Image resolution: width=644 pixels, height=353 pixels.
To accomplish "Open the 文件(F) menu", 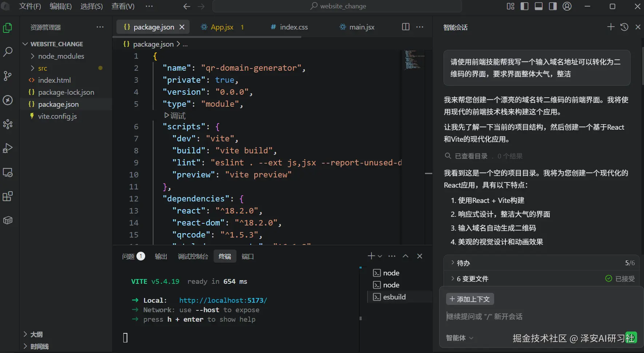I will (x=30, y=6).
